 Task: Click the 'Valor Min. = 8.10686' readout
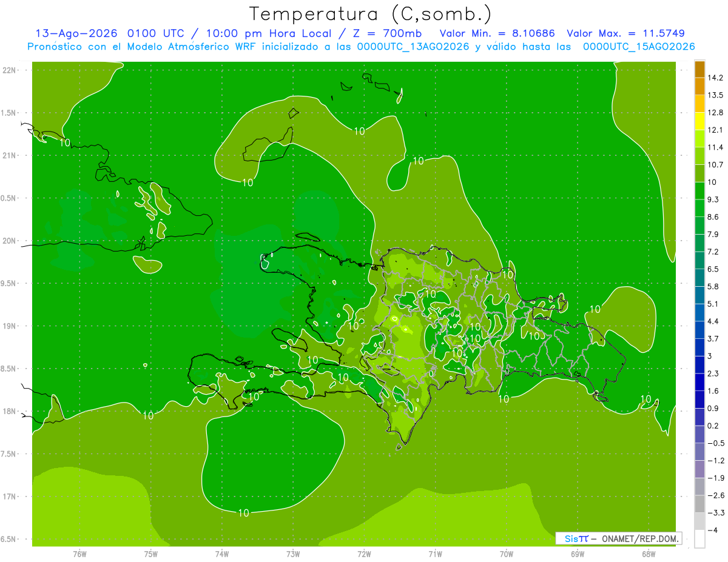click(x=497, y=33)
